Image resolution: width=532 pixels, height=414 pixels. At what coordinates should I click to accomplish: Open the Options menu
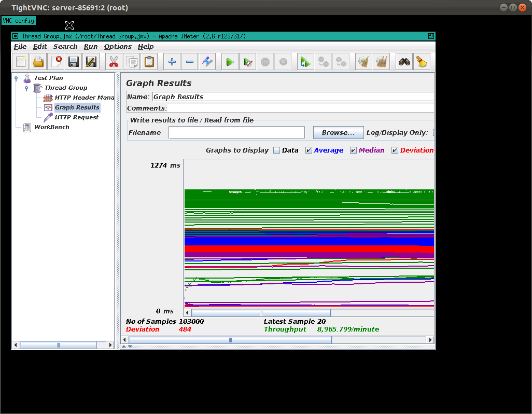117,47
